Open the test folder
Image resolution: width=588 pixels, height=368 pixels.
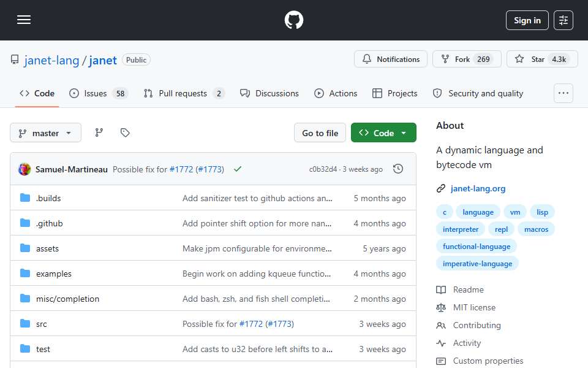click(43, 349)
